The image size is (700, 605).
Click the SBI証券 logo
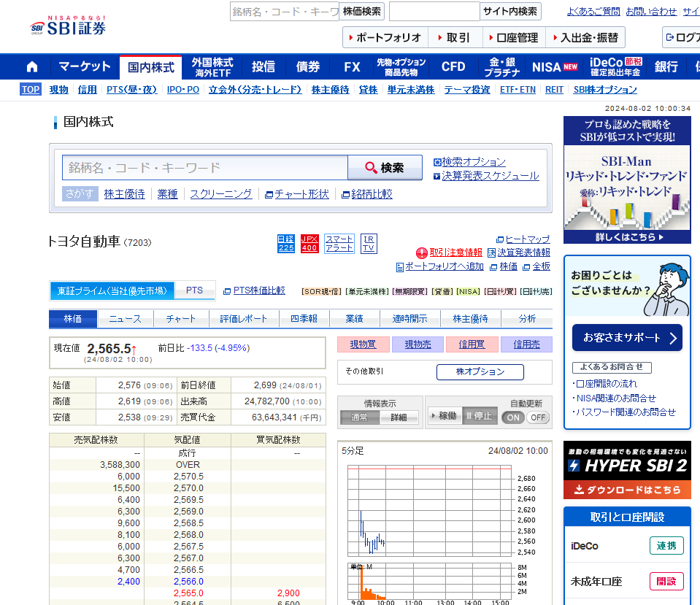tap(68, 27)
